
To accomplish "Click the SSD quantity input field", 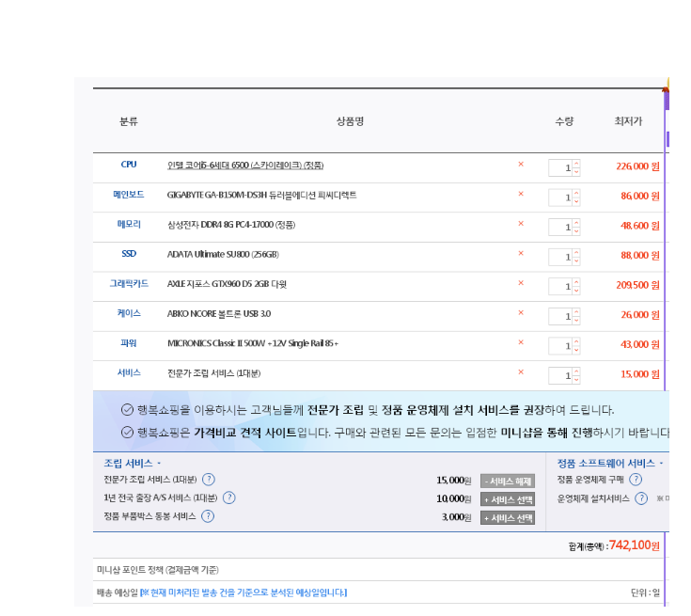I will coord(560,257).
